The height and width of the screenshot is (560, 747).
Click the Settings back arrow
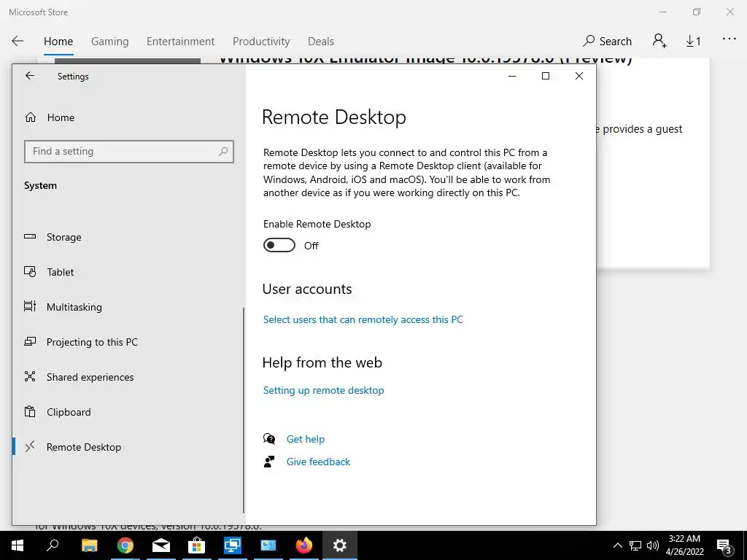click(x=30, y=76)
